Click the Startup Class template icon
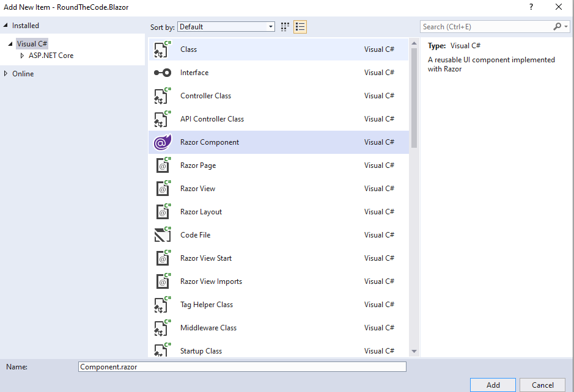Viewport: 574px width, 392px height. [162, 350]
